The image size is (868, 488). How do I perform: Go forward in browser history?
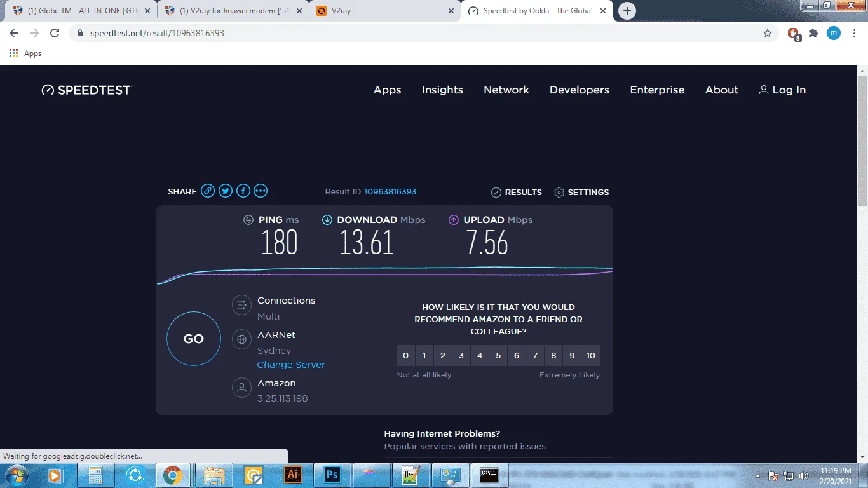pos(34,33)
